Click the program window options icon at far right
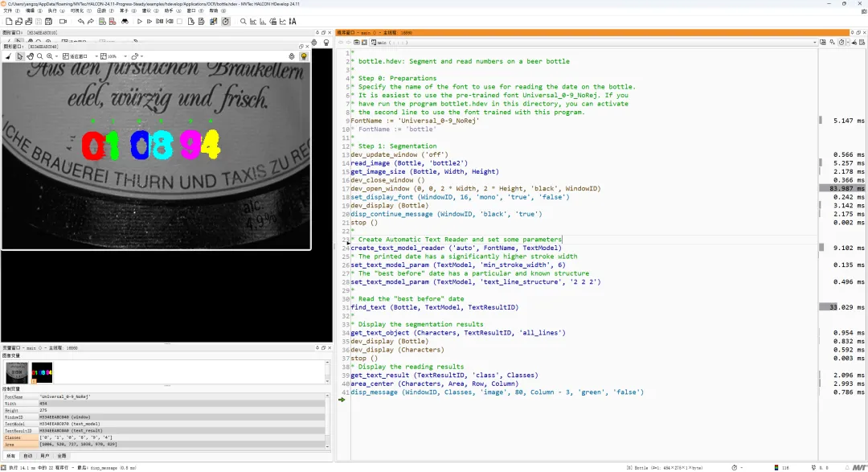The image size is (868, 472). 862,42
